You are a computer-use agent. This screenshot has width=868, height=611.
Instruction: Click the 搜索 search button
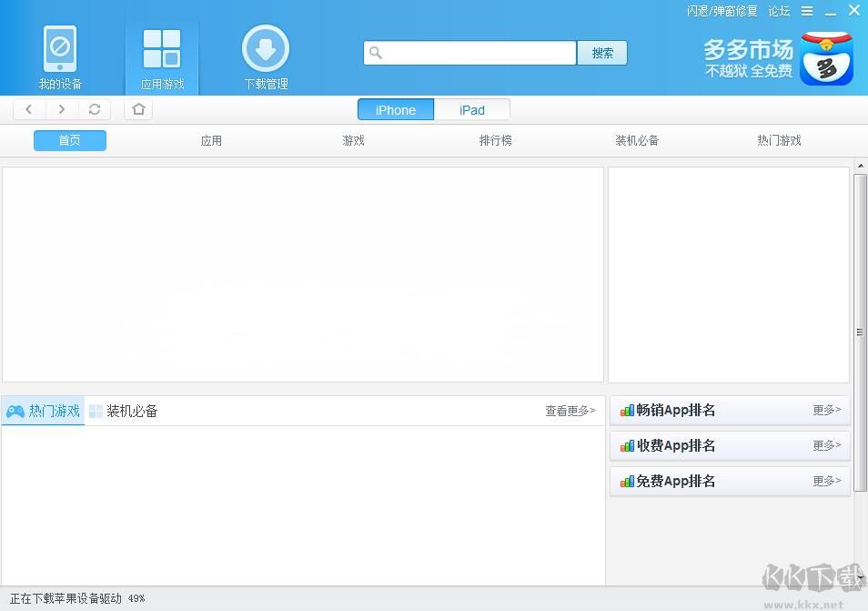[x=601, y=53]
